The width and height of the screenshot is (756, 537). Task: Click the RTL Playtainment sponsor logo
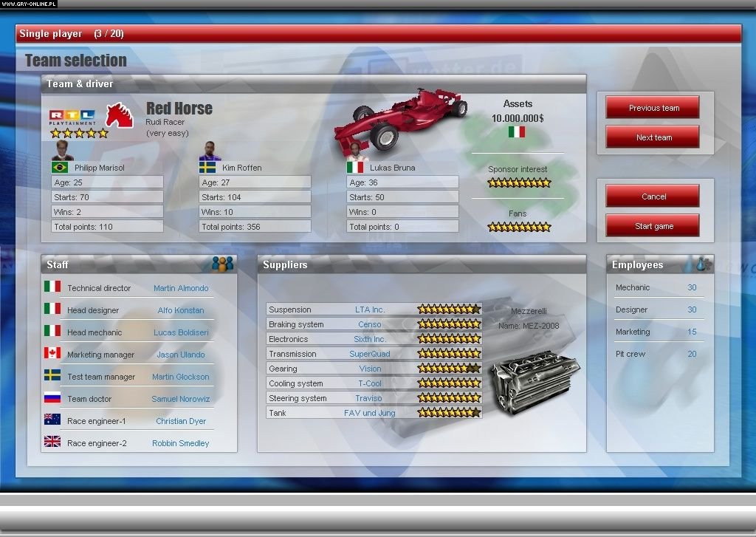pos(72,117)
